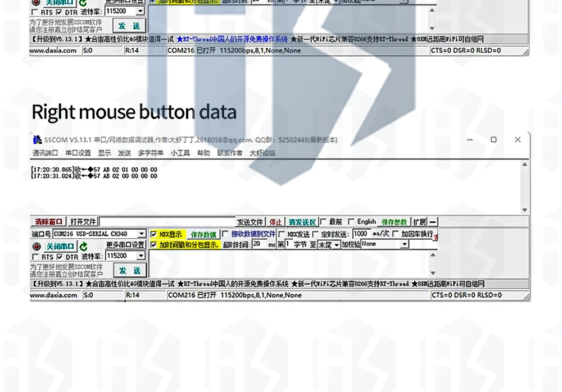
Task: Expand the 末尾 byte position dropdown
Action: pyautogui.click(x=336, y=245)
